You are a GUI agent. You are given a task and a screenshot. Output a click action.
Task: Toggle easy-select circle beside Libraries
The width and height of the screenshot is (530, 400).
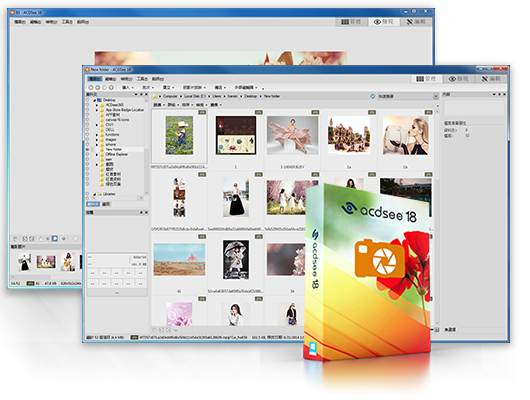88,194
